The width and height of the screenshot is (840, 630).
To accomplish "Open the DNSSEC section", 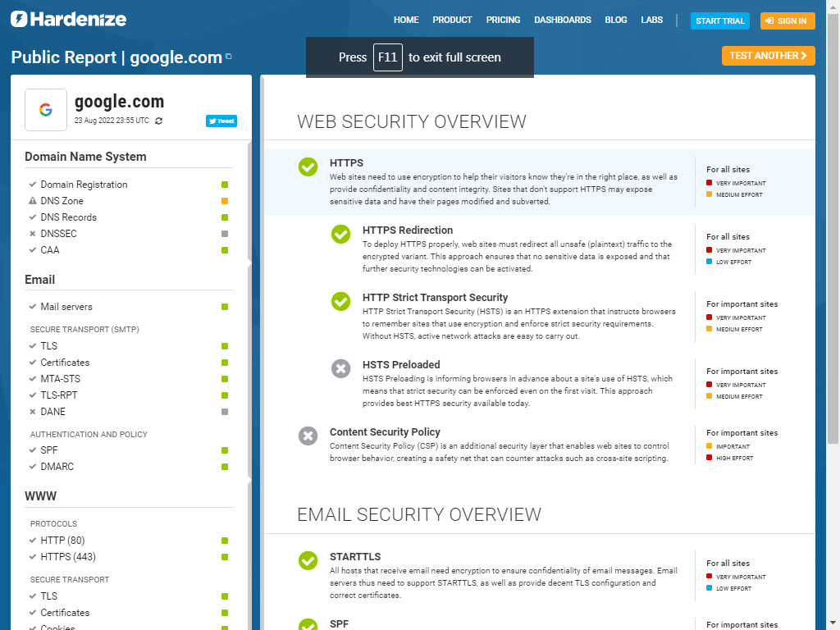I will pyautogui.click(x=59, y=234).
